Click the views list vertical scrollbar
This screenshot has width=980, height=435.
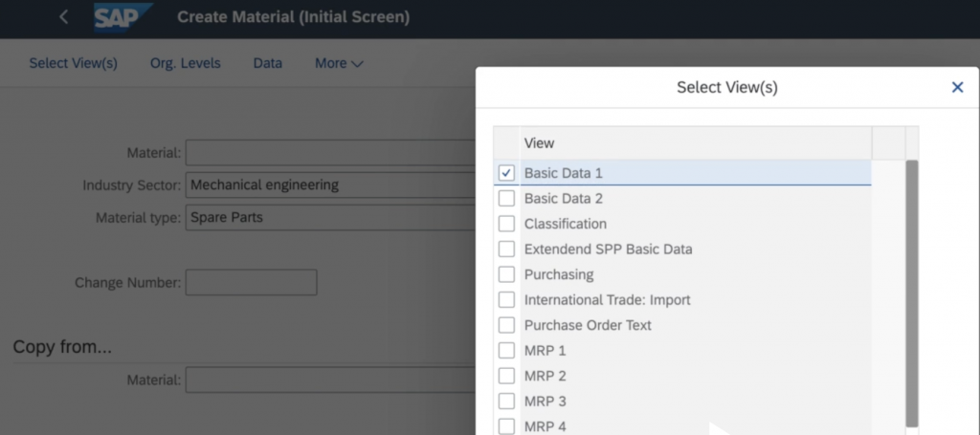click(x=911, y=287)
